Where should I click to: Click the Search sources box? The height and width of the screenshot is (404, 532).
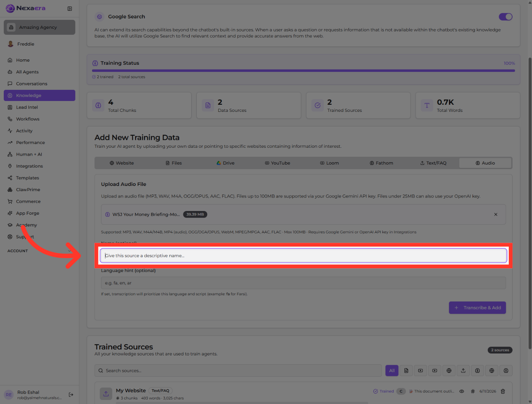(x=238, y=371)
